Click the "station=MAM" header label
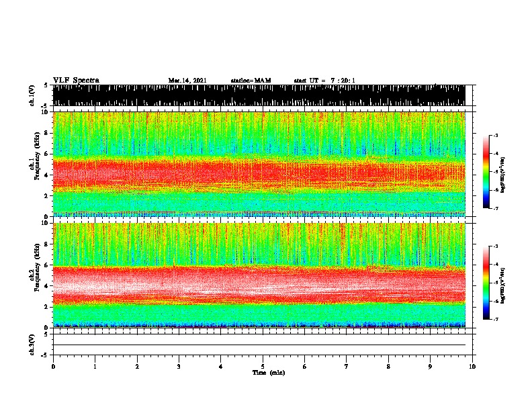This screenshot has width=532, height=411. coord(251,81)
